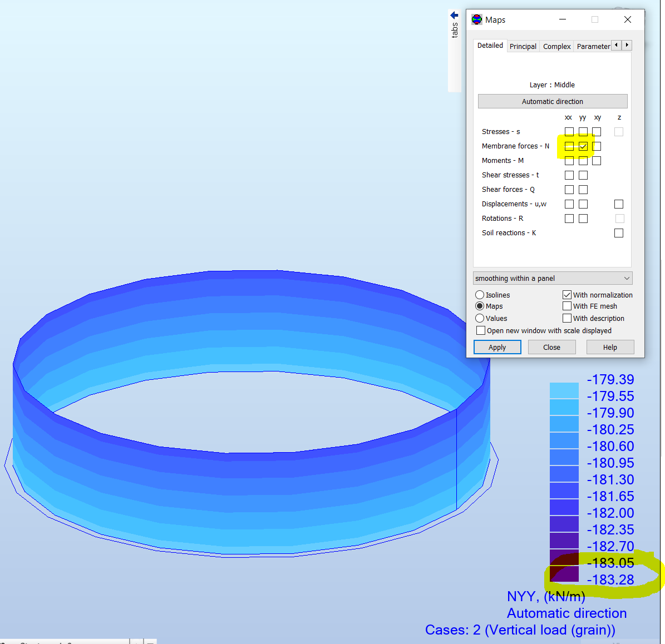Uncheck the Membrane forces yy checkbox
665x644 pixels.
(x=583, y=146)
